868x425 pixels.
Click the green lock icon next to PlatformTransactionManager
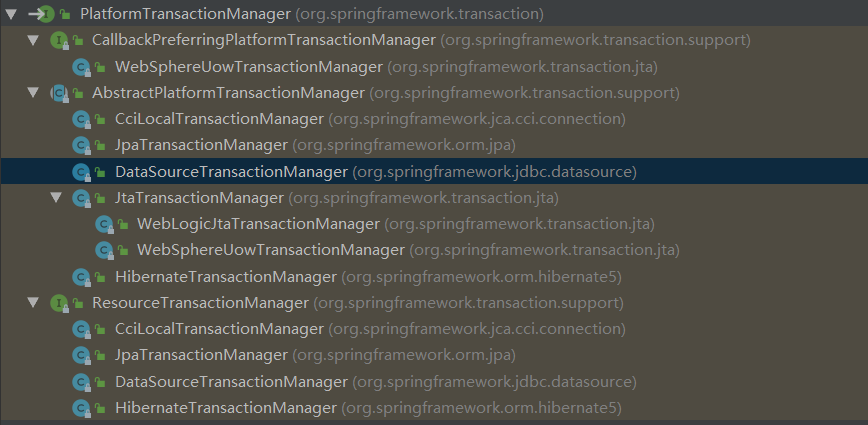click(x=65, y=14)
